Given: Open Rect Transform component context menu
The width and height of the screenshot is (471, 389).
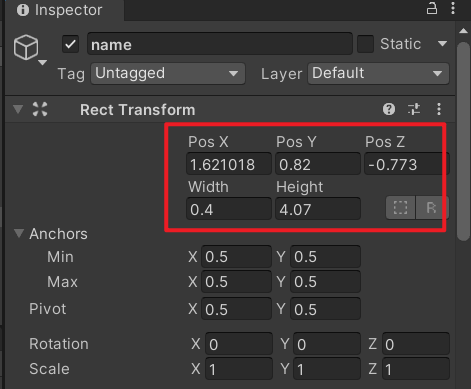Looking at the screenshot, I should (439, 109).
